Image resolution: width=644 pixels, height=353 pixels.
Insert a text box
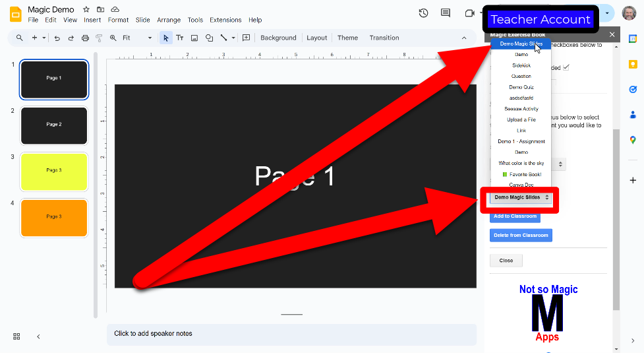point(180,38)
